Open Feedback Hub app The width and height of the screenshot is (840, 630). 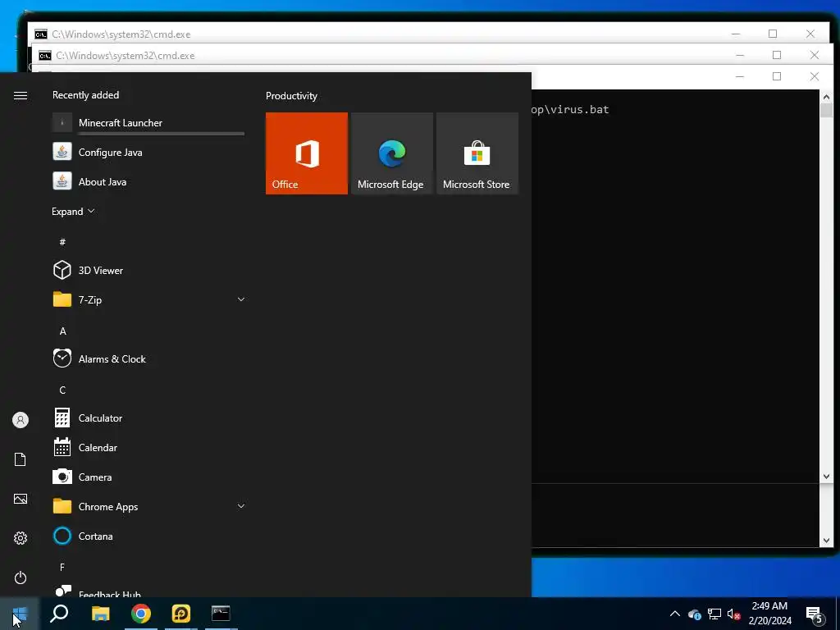tap(148, 591)
